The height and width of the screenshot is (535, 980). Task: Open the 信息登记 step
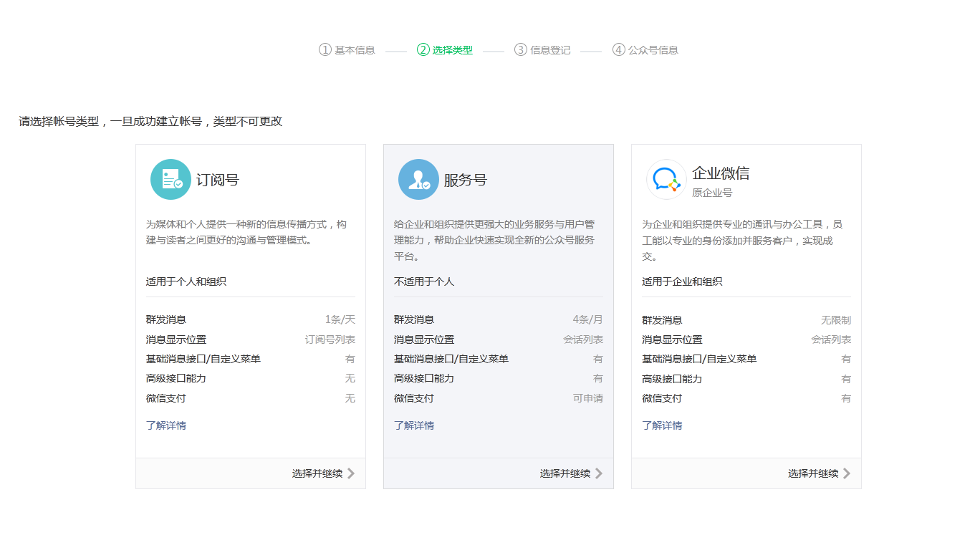click(550, 50)
